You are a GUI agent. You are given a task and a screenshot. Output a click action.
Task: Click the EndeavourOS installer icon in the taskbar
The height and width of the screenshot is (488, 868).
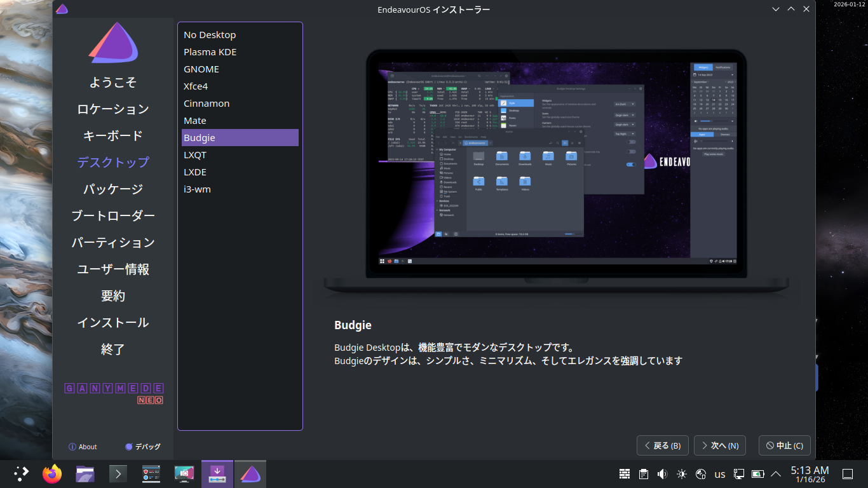coord(250,474)
